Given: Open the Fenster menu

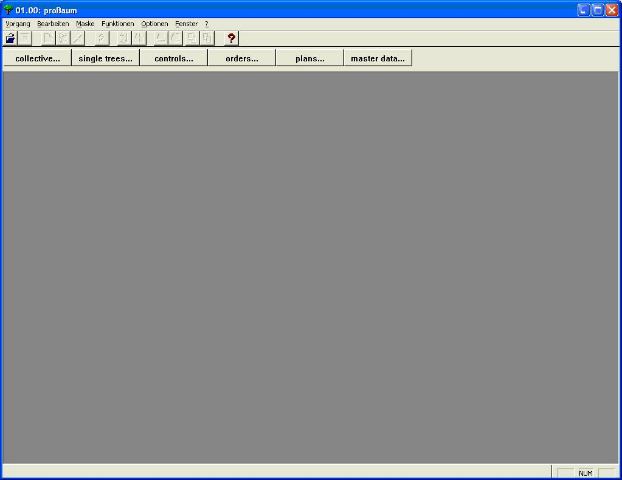Looking at the screenshot, I should pos(186,23).
